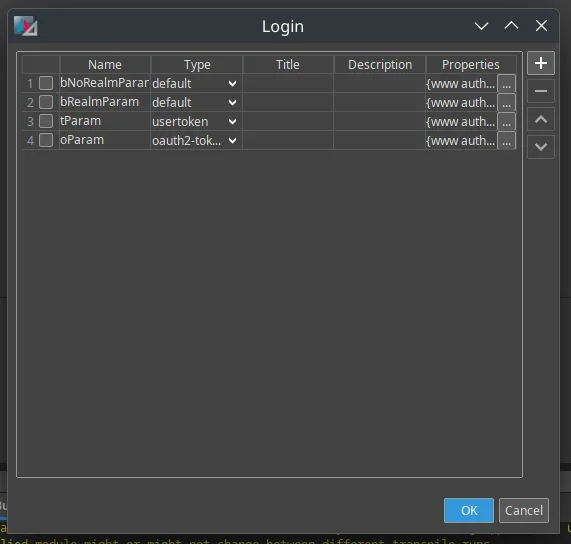Confirm with the OK button
This screenshot has width=571, height=544.
coord(469,510)
